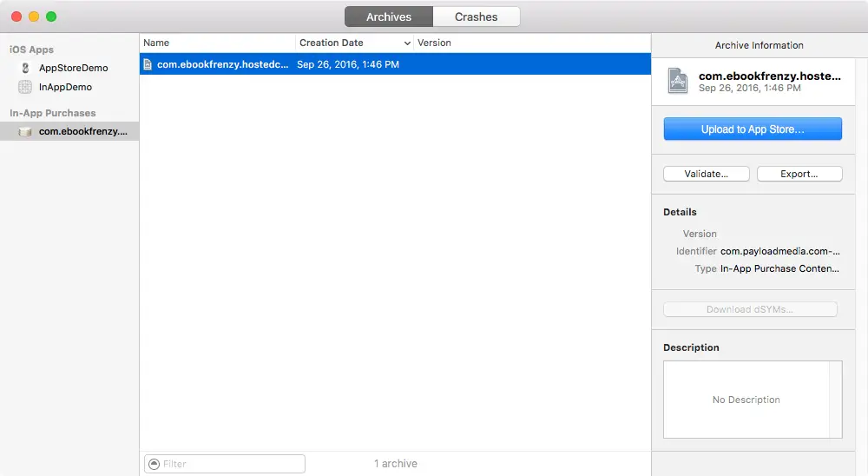Click the filter icon in the search field
The width and height of the screenshot is (868, 476).
(154, 464)
